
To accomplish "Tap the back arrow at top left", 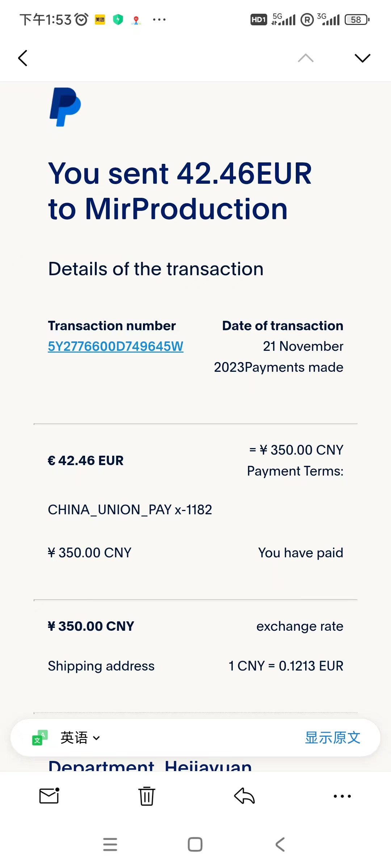I will 23,58.
